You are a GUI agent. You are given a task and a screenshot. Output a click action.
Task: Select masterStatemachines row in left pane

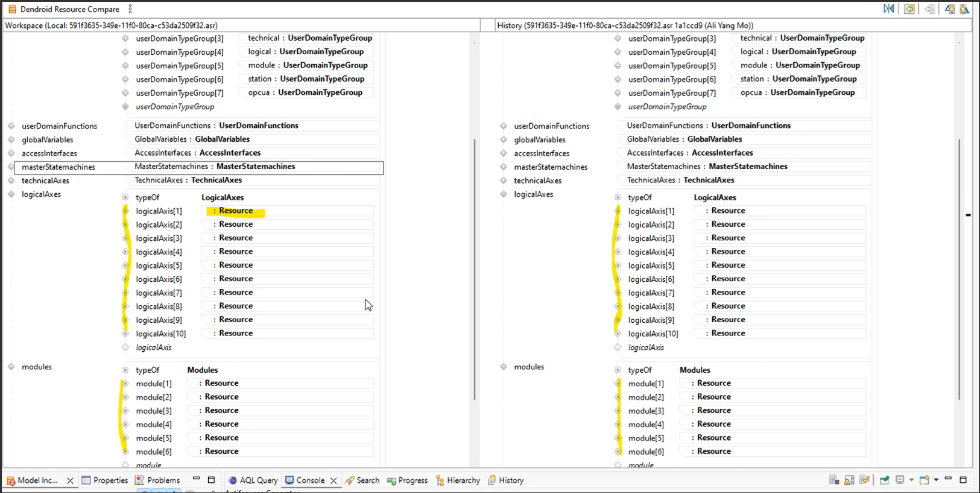click(x=58, y=167)
